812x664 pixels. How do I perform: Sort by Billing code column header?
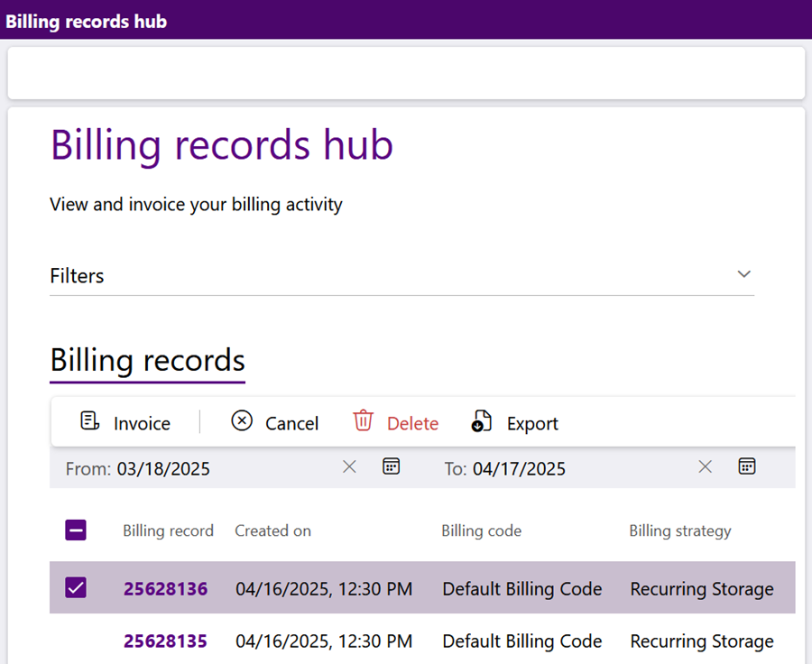point(482,530)
